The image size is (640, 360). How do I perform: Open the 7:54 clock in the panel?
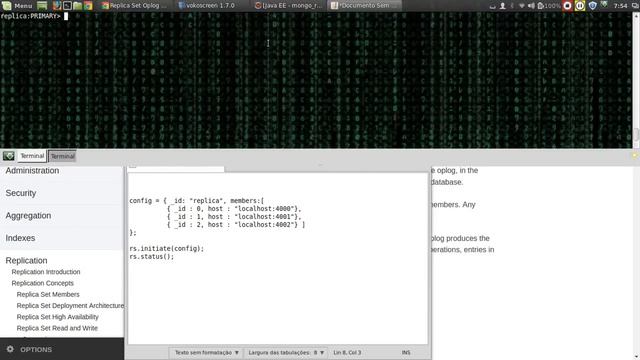click(620, 6)
